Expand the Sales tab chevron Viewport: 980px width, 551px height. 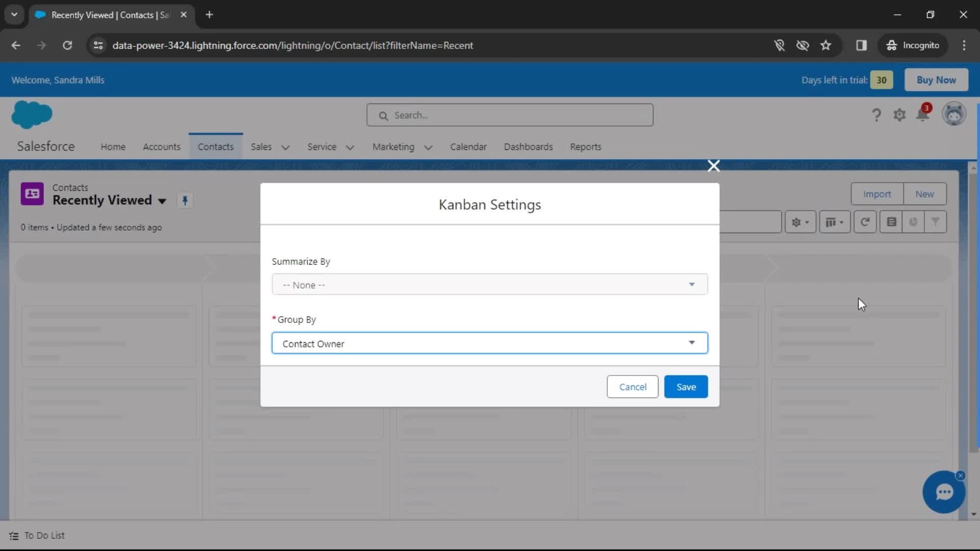[x=286, y=147]
